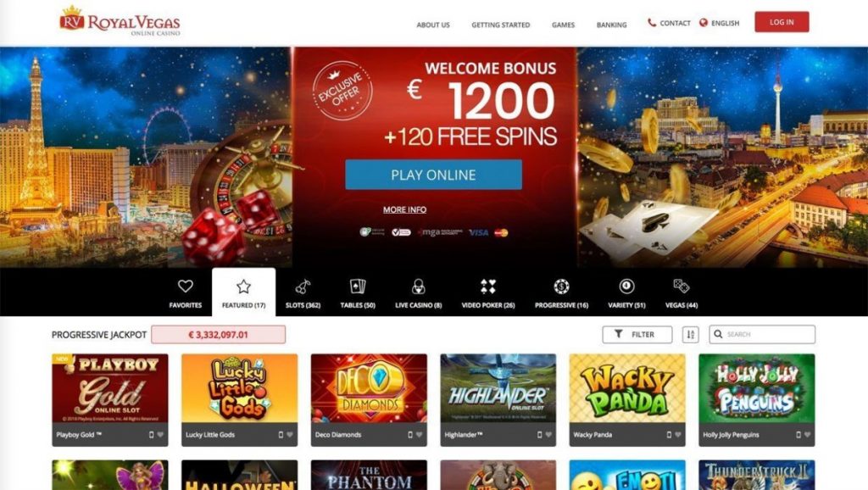Open the Favorites heart category

click(186, 287)
